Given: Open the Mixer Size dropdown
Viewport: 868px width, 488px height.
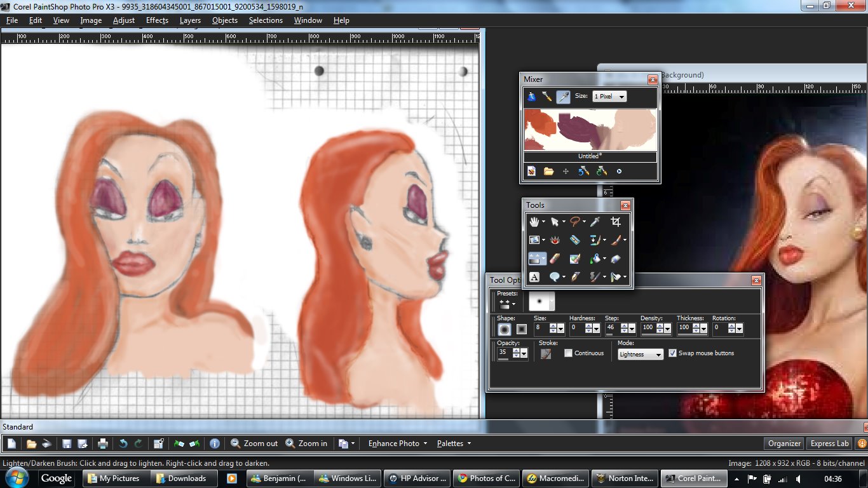Looking at the screenshot, I should click(609, 97).
